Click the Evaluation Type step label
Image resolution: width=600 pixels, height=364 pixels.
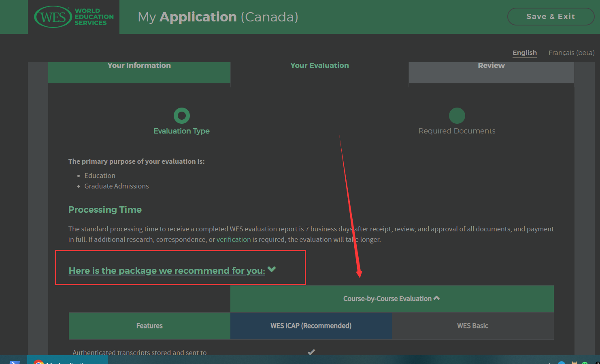click(x=181, y=131)
